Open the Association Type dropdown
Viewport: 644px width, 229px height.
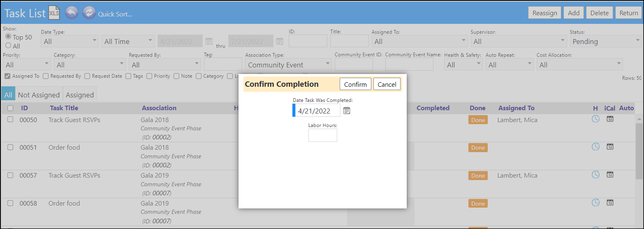[x=288, y=65]
